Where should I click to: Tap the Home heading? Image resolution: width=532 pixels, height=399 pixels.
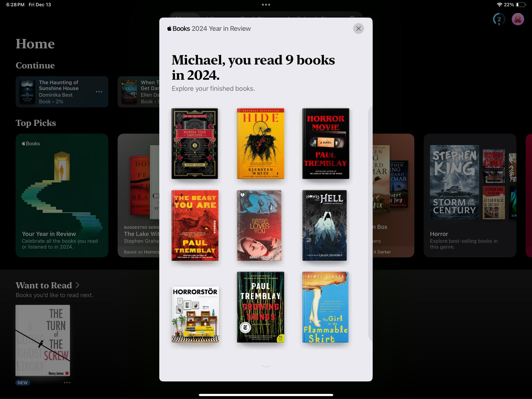pos(35,44)
